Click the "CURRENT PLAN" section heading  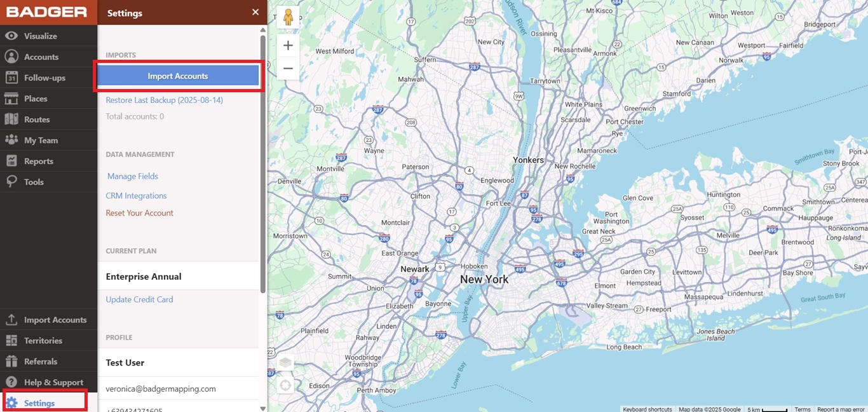(131, 251)
